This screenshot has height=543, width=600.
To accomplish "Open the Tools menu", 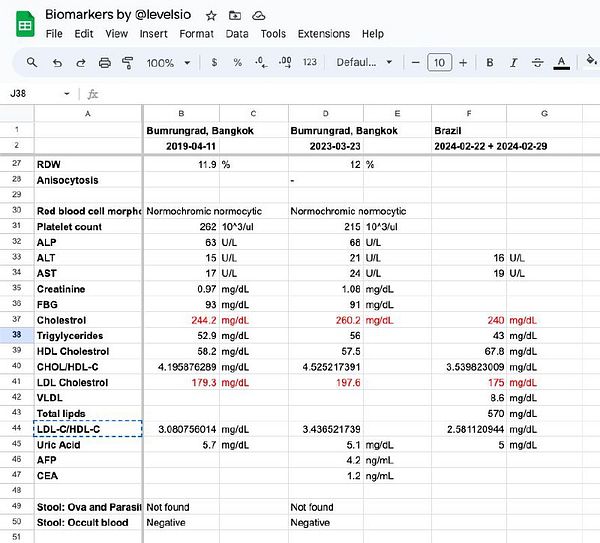I will point(273,34).
